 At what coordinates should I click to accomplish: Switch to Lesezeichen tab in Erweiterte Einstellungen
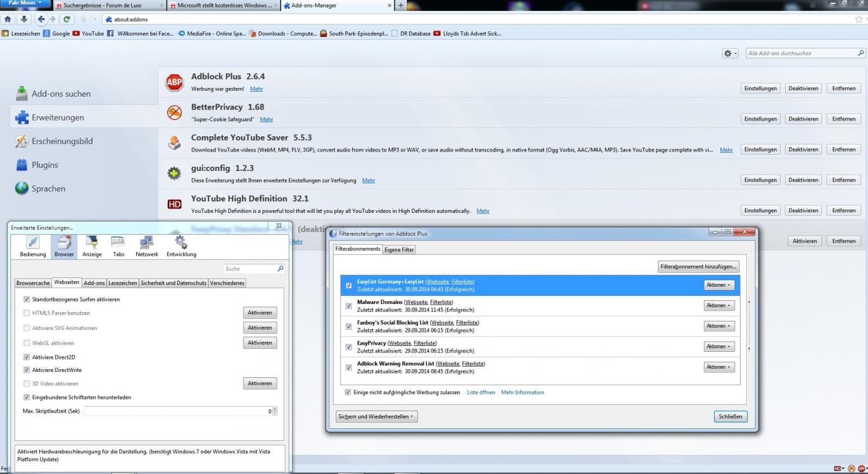[x=123, y=283]
